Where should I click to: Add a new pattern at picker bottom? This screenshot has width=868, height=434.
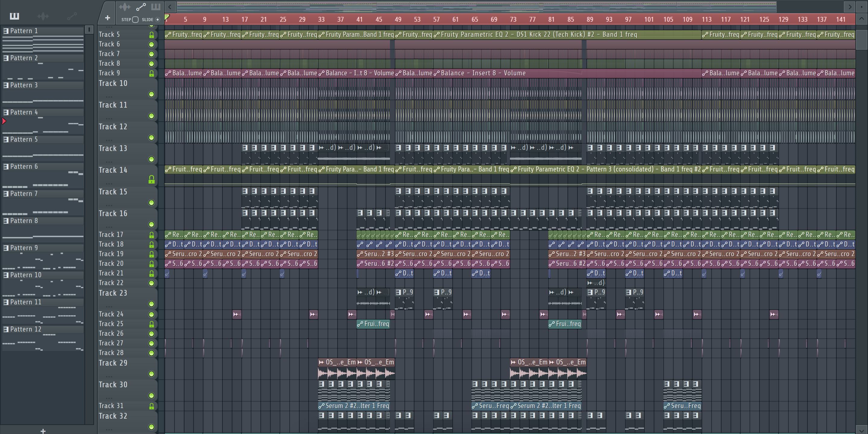point(43,431)
